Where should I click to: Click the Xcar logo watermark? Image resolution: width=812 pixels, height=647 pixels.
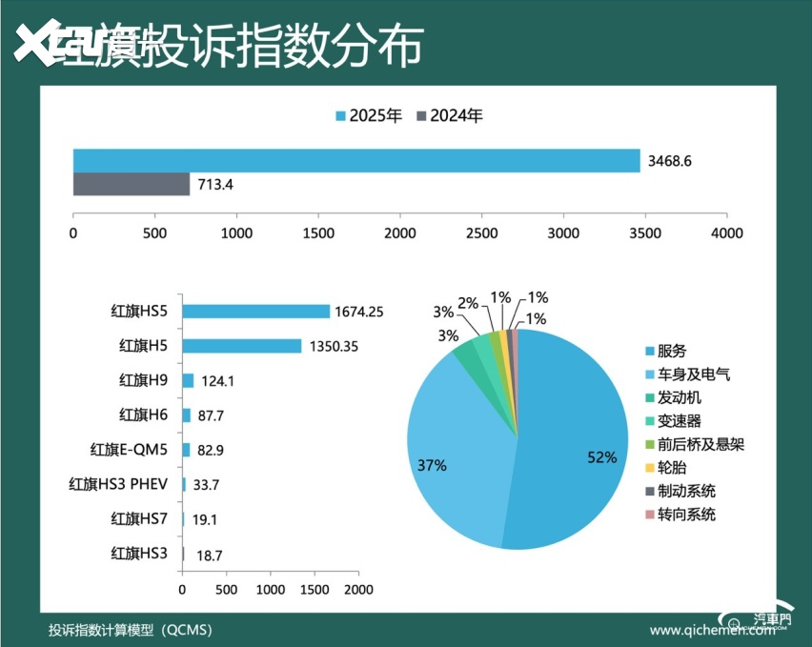pos(57,44)
